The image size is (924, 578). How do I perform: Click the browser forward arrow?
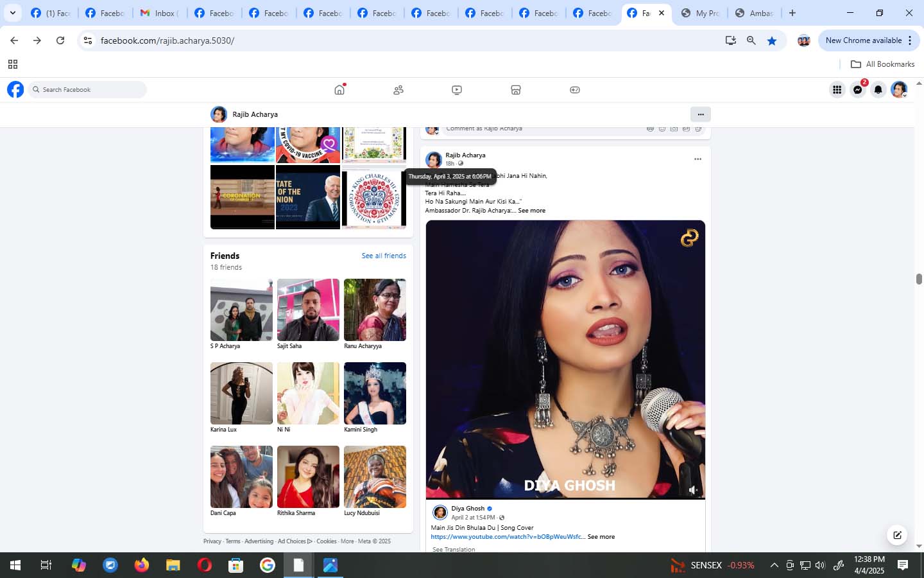(37, 40)
